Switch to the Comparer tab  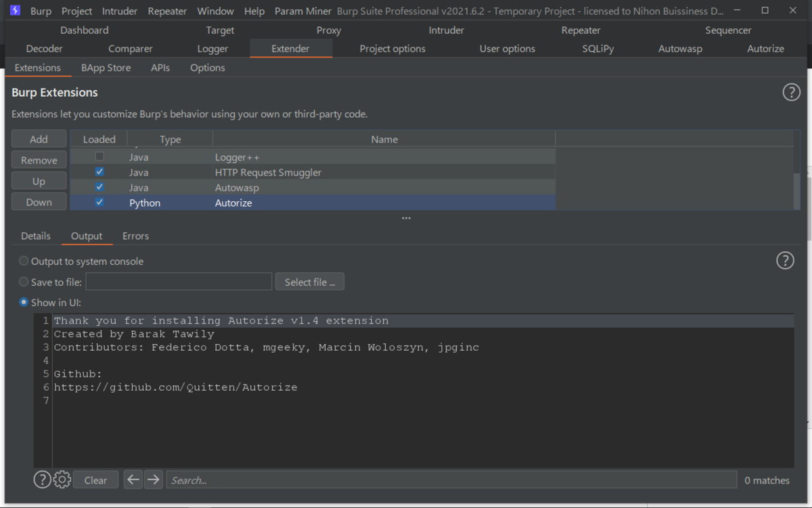tap(131, 49)
